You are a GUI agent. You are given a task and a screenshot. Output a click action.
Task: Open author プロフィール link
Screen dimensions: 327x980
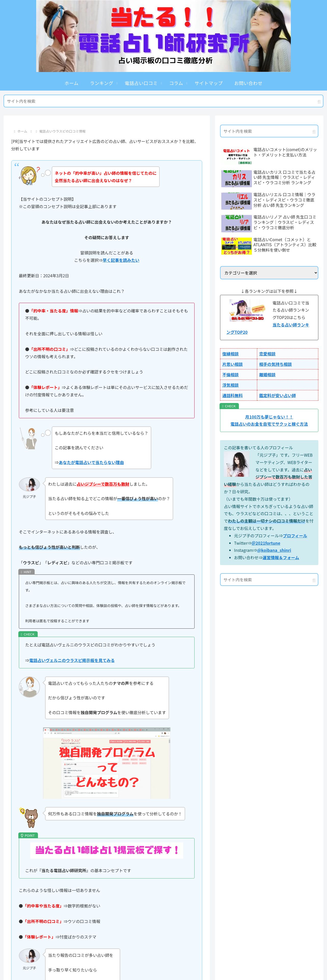(295, 536)
